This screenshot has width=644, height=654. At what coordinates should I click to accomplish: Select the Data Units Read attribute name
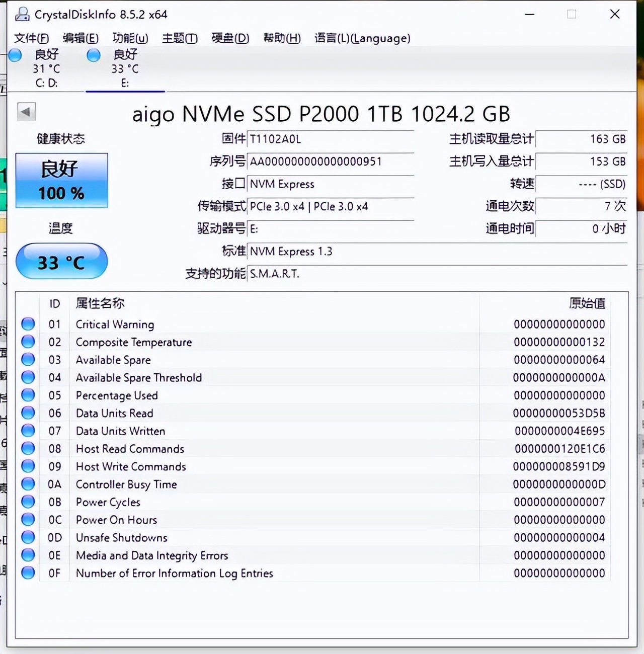[x=115, y=413]
